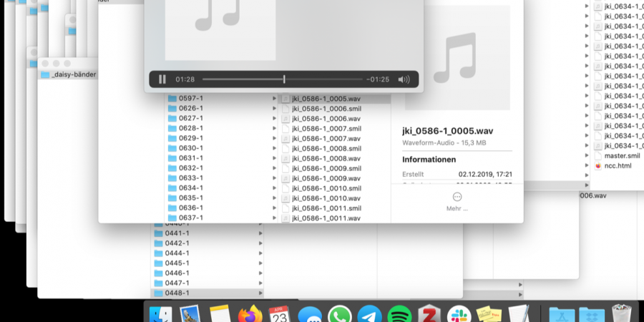This screenshot has height=322, width=644.
Task: Select the 0634-1 folder
Action: point(190,188)
